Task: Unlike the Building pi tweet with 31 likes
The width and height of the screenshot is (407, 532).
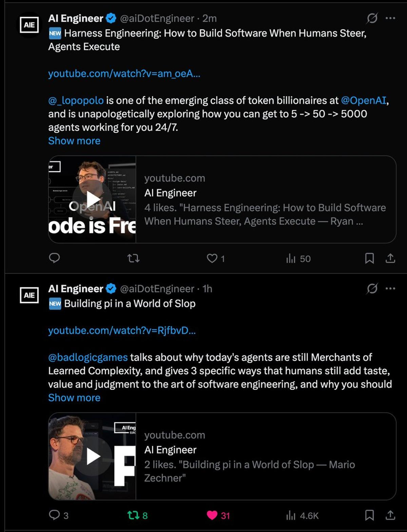Action: (212, 515)
